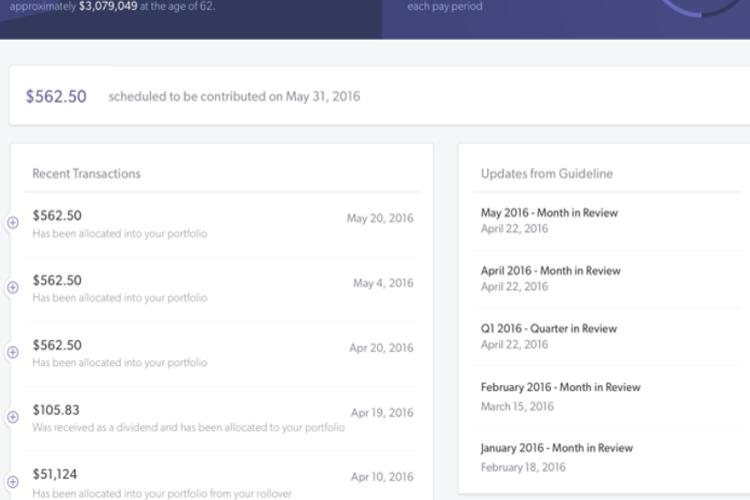Open Q1 2016 - Quarter in Review update
This screenshot has height=500, width=750.
click(x=549, y=329)
